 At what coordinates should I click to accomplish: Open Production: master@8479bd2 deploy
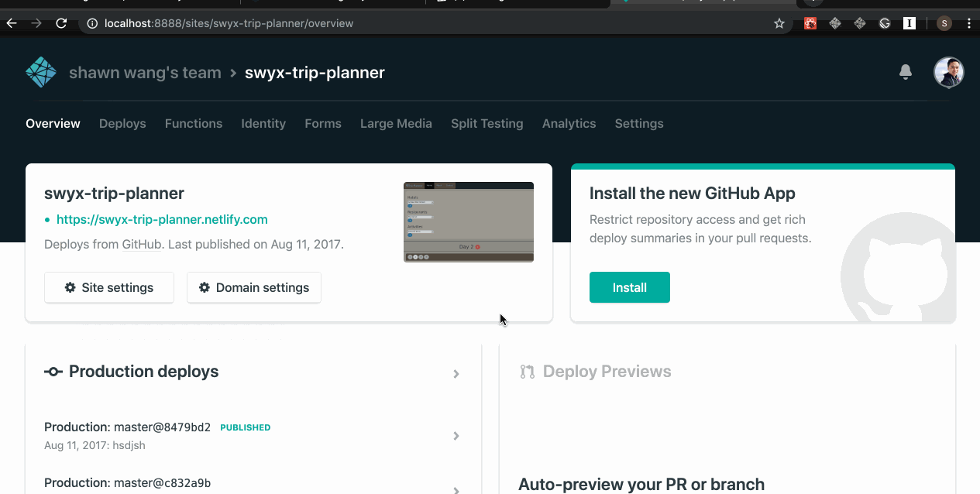click(x=127, y=427)
